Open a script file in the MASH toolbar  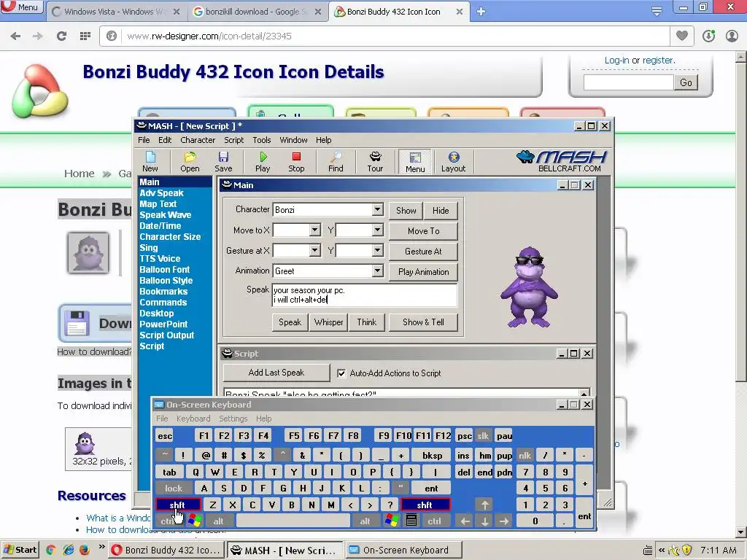[x=190, y=161]
